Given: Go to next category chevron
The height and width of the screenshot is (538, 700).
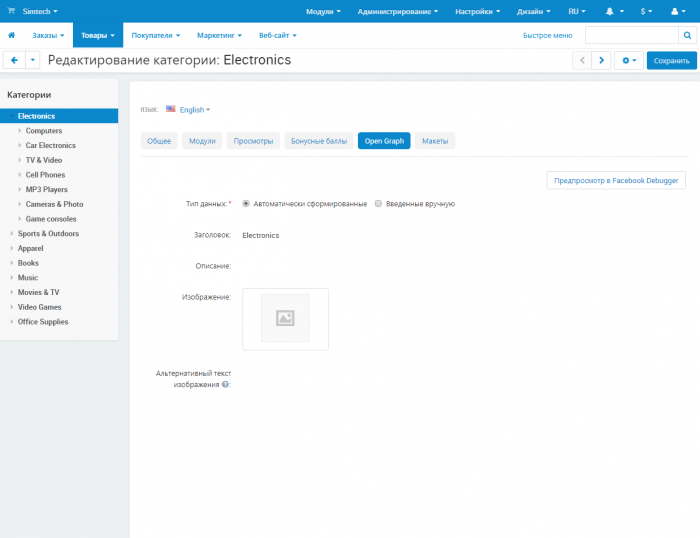Looking at the screenshot, I should click(601, 60).
